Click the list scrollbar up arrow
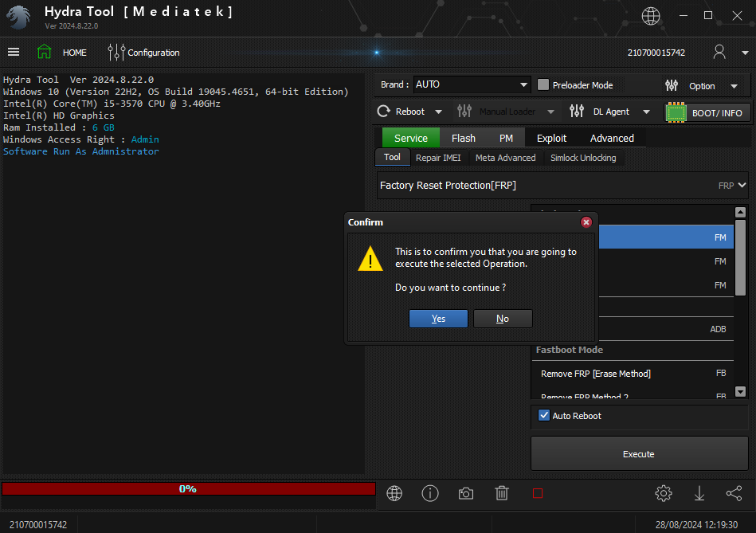The height and width of the screenshot is (533, 756). (740, 212)
